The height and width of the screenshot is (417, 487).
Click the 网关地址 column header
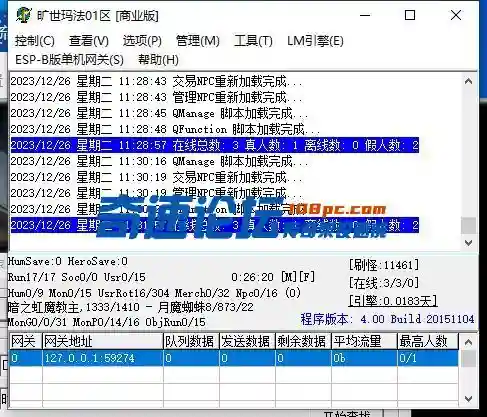click(x=103, y=341)
